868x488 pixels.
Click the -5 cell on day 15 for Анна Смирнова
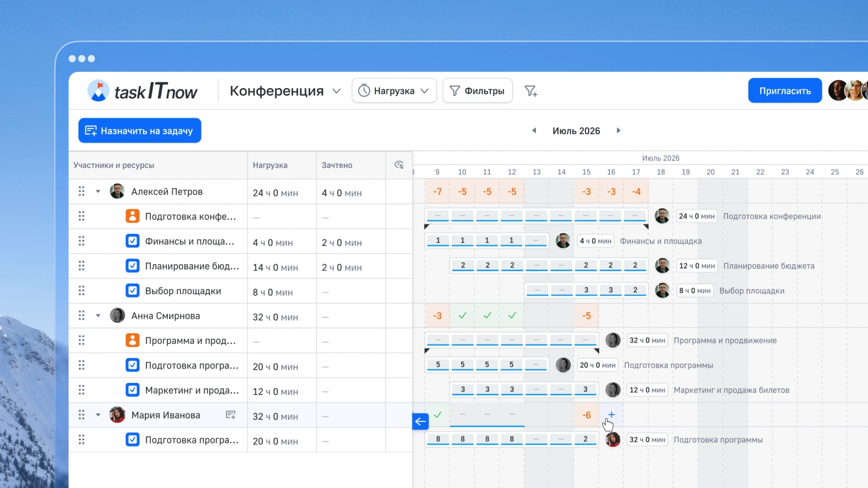click(x=587, y=316)
